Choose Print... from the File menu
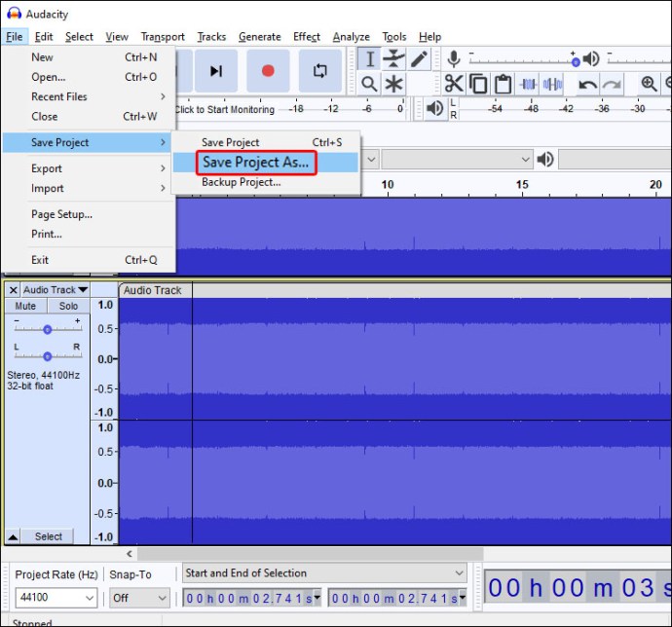 click(x=90, y=234)
